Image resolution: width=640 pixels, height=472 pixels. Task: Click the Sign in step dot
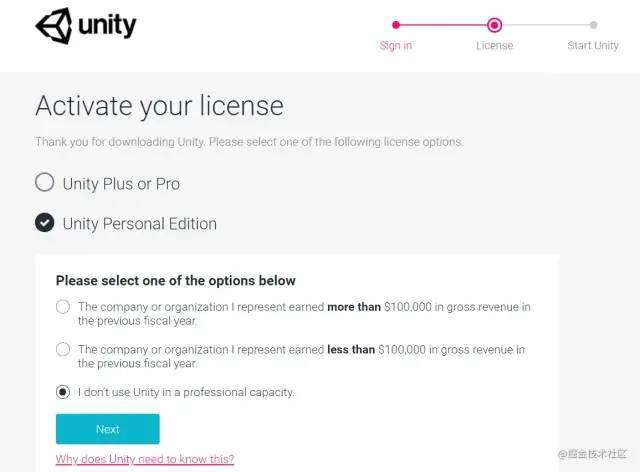396,25
